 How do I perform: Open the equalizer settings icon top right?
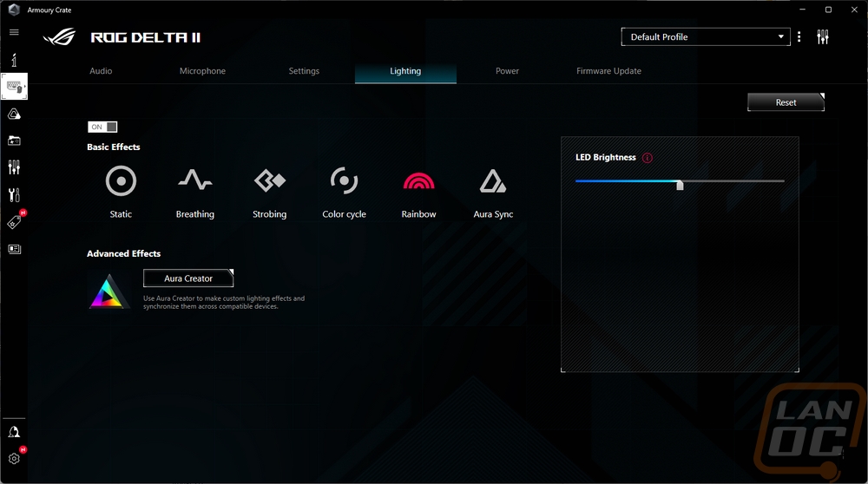(x=823, y=37)
